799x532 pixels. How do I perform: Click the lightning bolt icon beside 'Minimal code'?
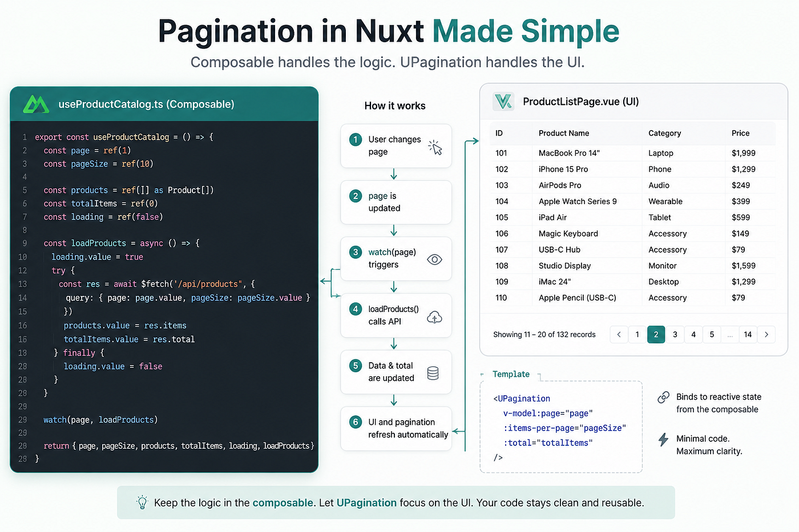[663, 440]
